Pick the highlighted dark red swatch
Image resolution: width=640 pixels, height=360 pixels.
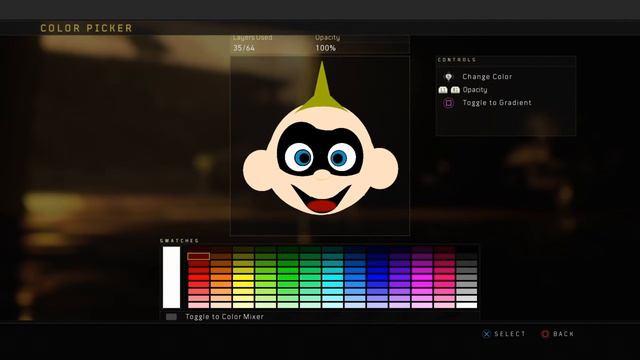pyautogui.click(x=199, y=256)
